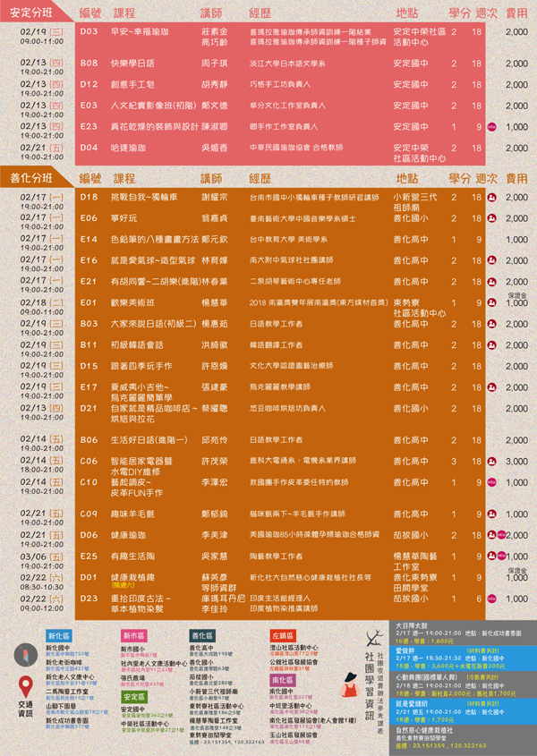Select the 南化區 district tag
This screenshot has height=756, width=537.
(283, 680)
